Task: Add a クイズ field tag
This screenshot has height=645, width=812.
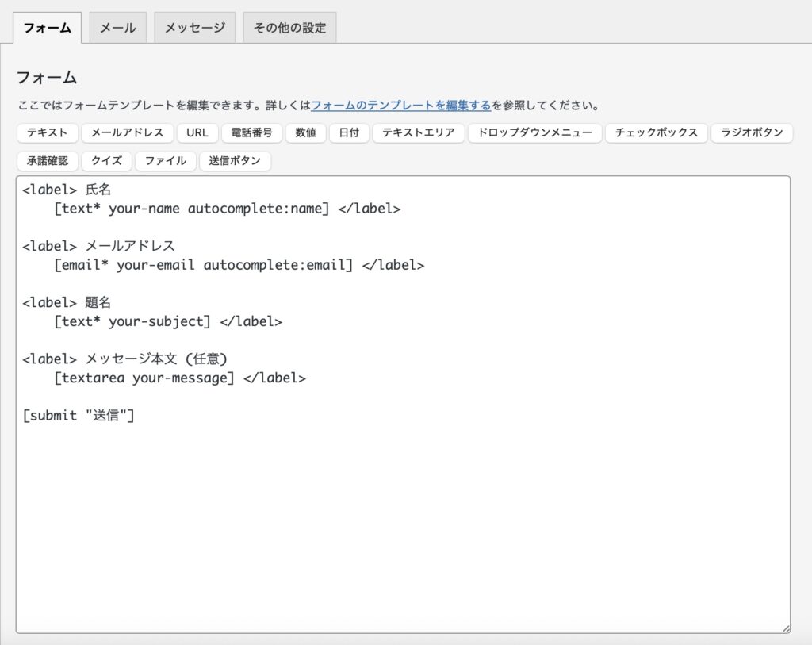Action: (x=106, y=161)
